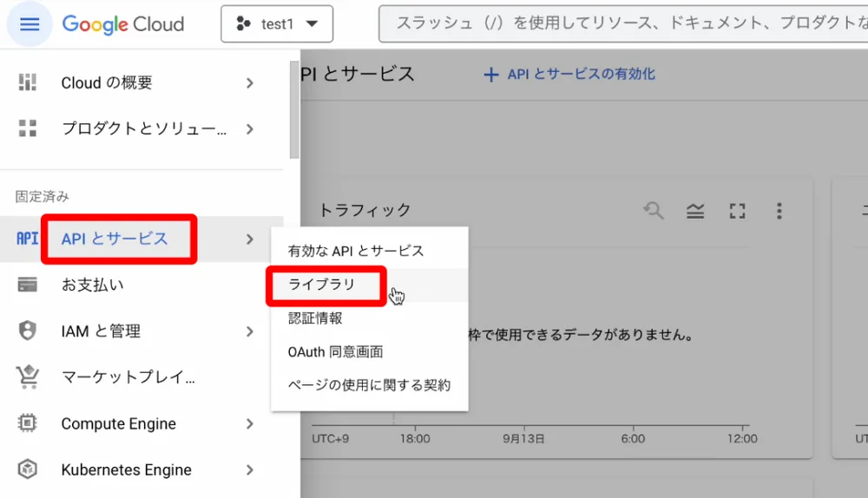Click the products and solutions grid icon
This screenshot has height=498, width=868.
point(27,128)
